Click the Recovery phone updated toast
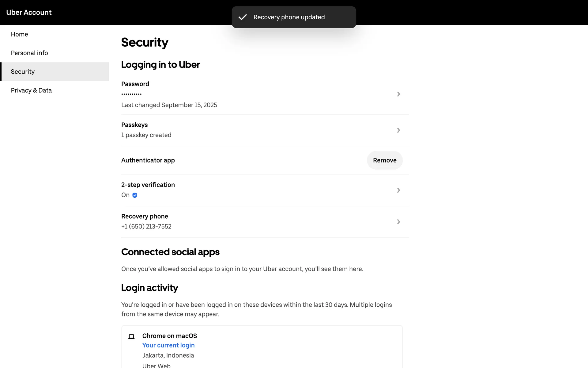This screenshot has height=368, width=588. pos(289,17)
